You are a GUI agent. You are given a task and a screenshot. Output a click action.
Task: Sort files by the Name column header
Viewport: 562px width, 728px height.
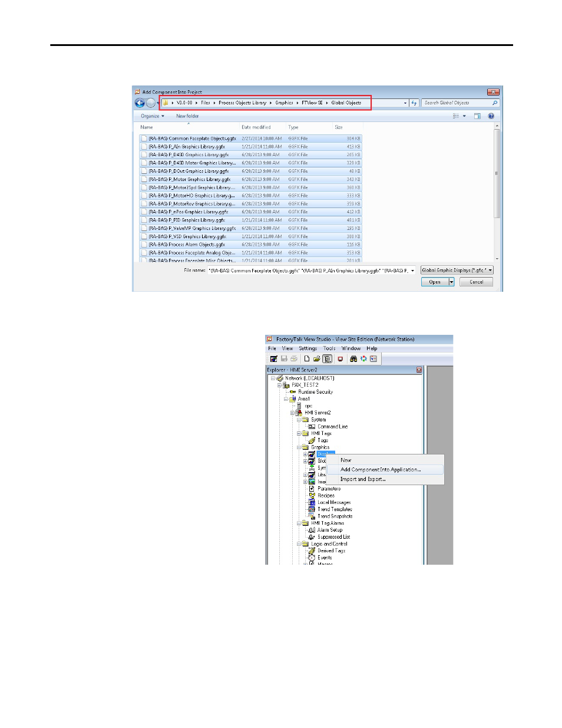click(147, 127)
